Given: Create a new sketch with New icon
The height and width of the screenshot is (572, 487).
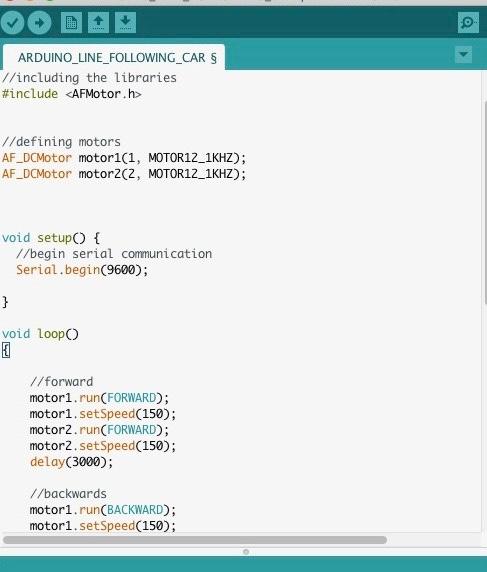Looking at the screenshot, I should click(71, 23).
